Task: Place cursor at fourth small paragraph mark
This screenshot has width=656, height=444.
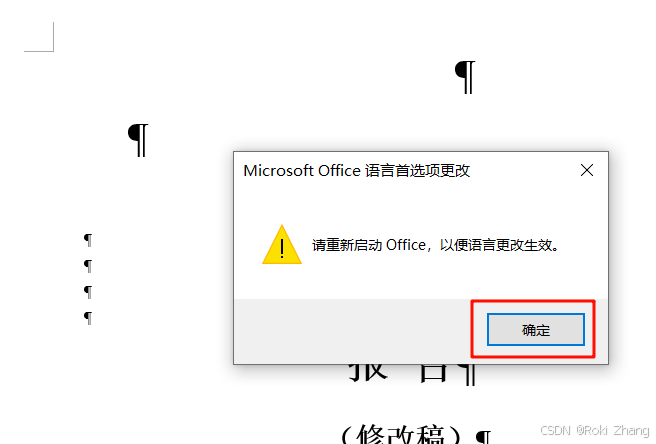Action: click(88, 318)
